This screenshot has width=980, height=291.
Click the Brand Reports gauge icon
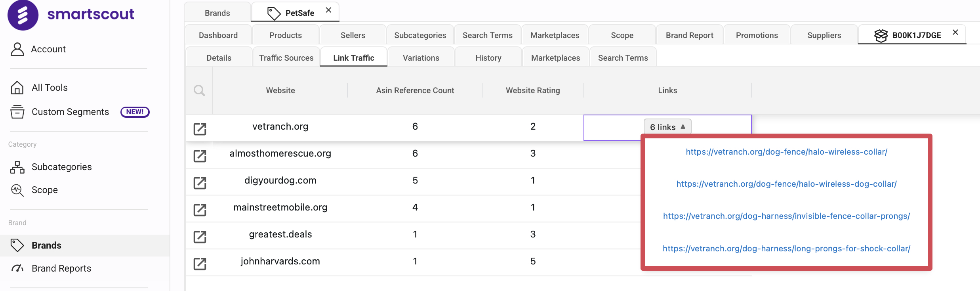point(17,268)
